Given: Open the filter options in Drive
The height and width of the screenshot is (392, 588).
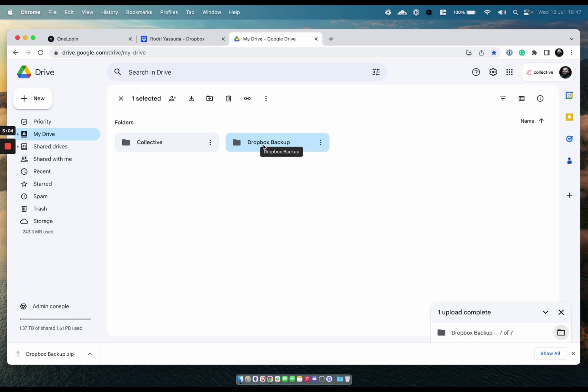Looking at the screenshot, I should 503,98.
